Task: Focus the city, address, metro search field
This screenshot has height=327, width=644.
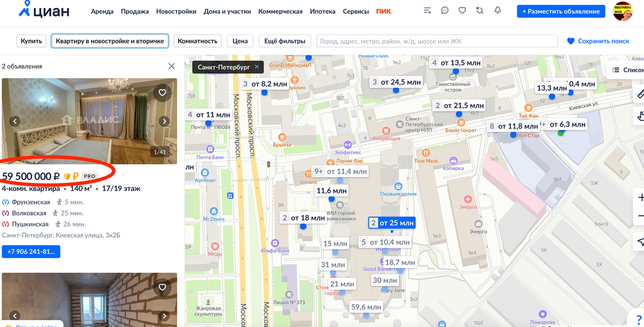Action: pos(437,41)
